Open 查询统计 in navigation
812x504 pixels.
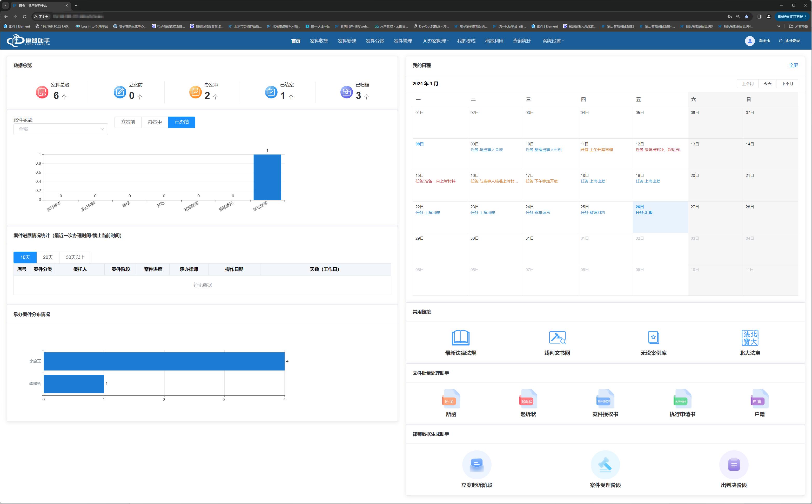tap(522, 41)
